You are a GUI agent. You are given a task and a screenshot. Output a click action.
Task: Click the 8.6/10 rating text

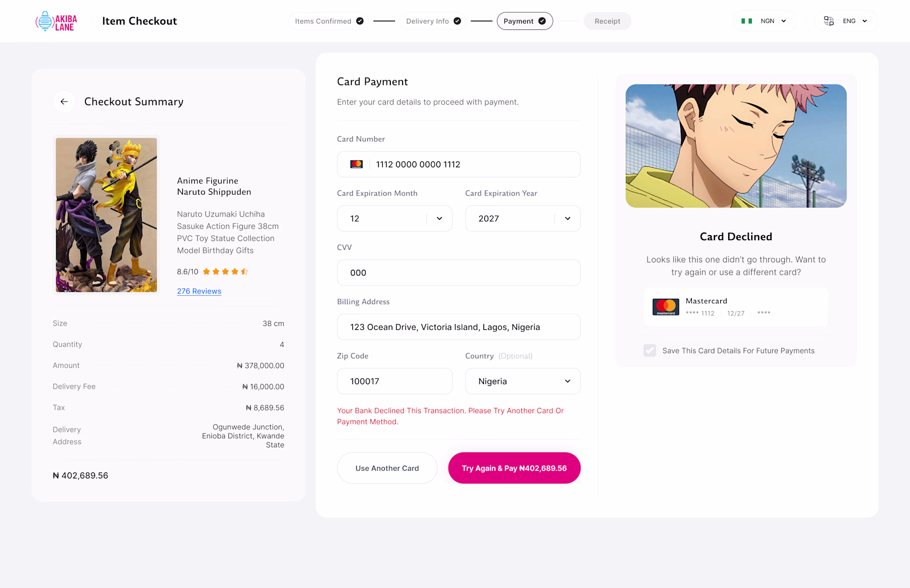coord(188,272)
